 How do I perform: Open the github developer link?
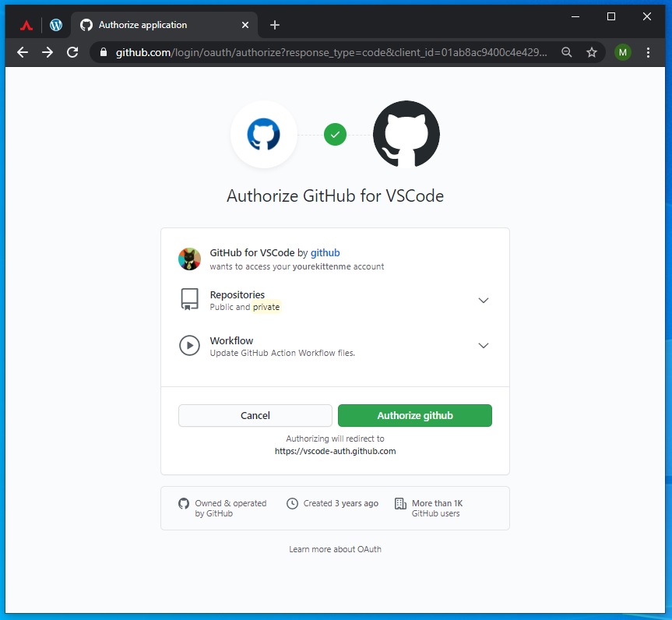[x=325, y=252]
